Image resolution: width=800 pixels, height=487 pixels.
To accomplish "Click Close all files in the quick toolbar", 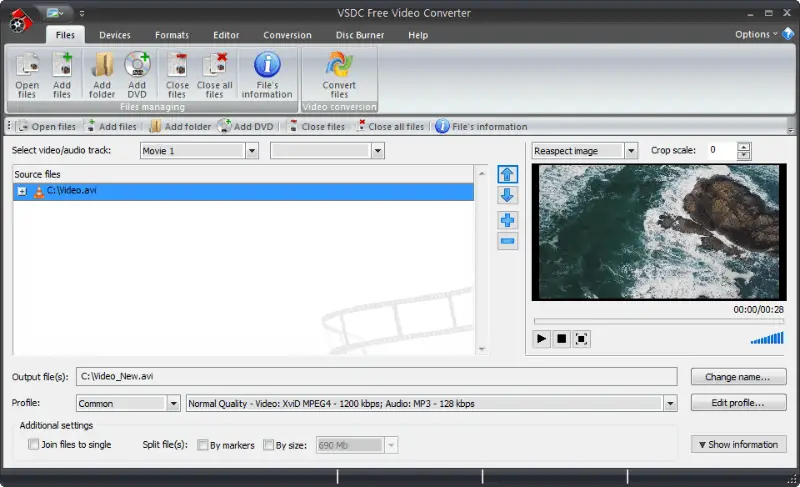I will (390, 126).
